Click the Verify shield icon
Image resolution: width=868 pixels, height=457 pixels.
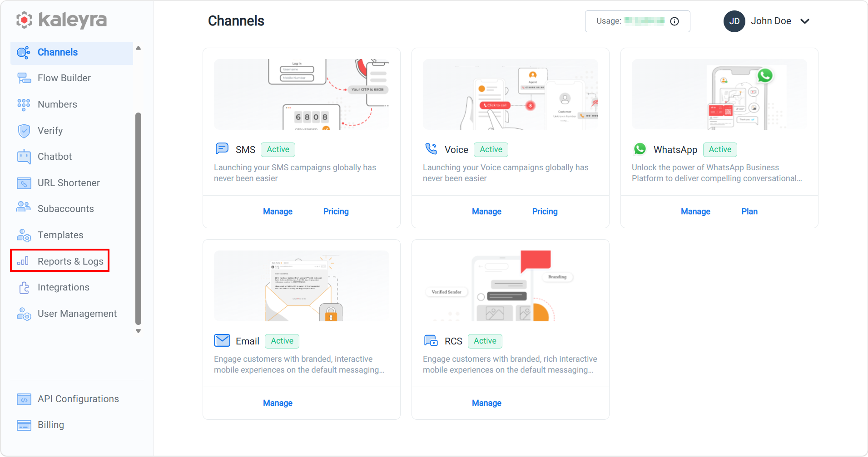click(24, 131)
